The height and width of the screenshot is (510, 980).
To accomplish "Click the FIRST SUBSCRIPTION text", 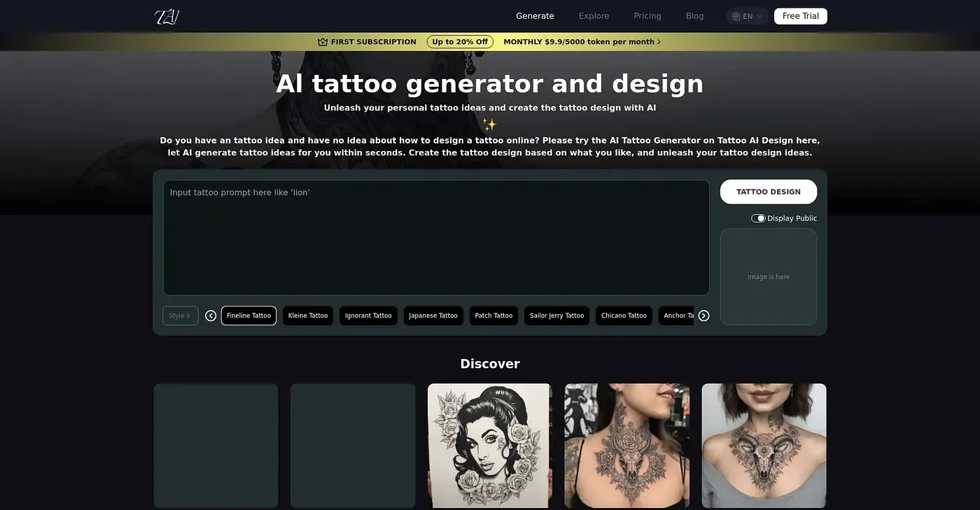I will click(x=374, y=42).
